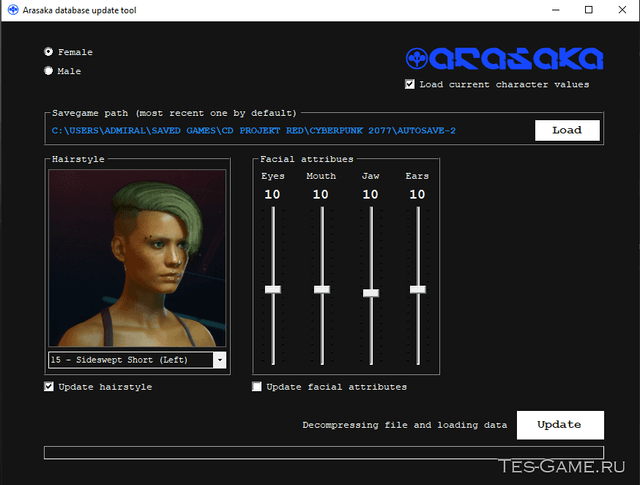The image size is (640, 485).
Task: Adjust the Mouth slider handle
Action: point(322,289)
